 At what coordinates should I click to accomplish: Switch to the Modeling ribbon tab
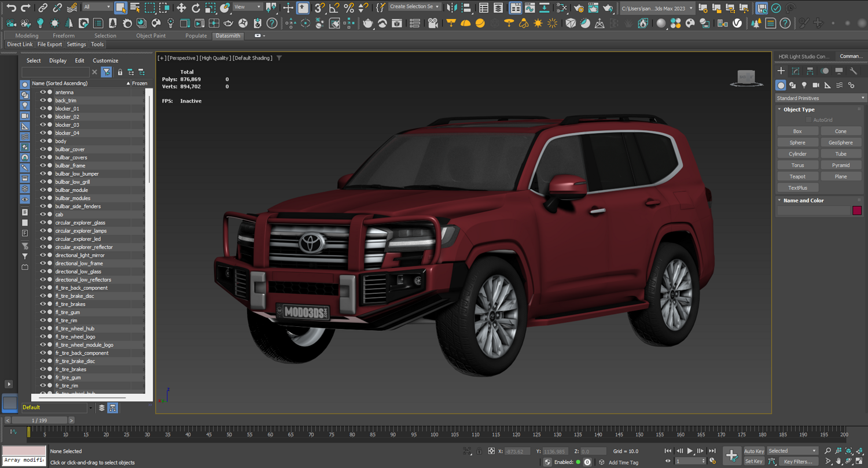tap(27, 36)
